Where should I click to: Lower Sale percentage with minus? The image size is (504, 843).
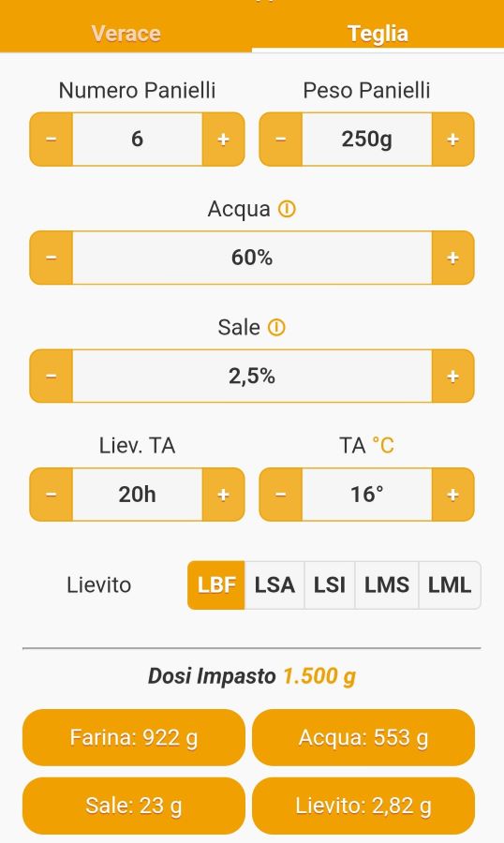click(x=52, y=376)
